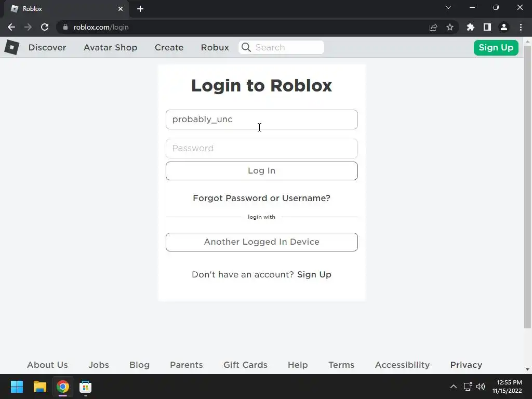Screen dimensions: 532x399
Task: Open Parents footer link
Action: [187, 365]
